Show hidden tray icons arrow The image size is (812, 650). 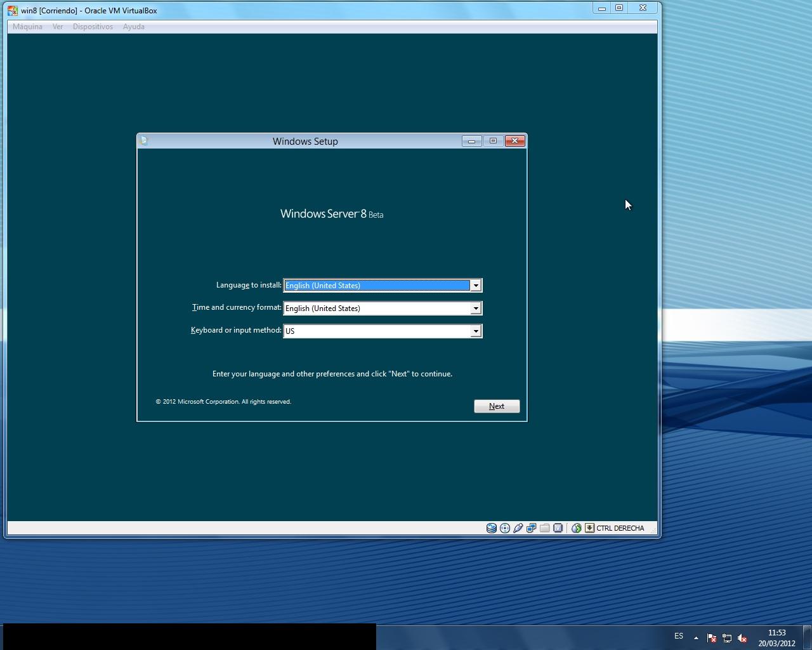[x=696, y=638]
